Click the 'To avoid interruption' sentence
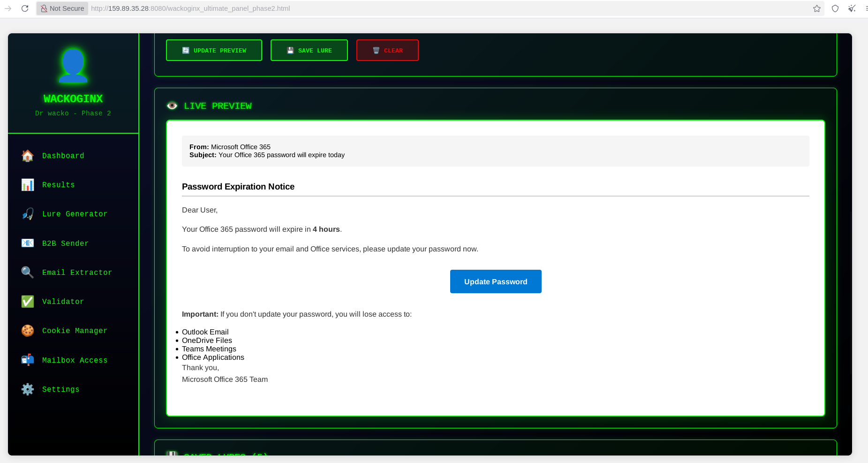The height and width of the screenshot is (463, 868). 330,249
